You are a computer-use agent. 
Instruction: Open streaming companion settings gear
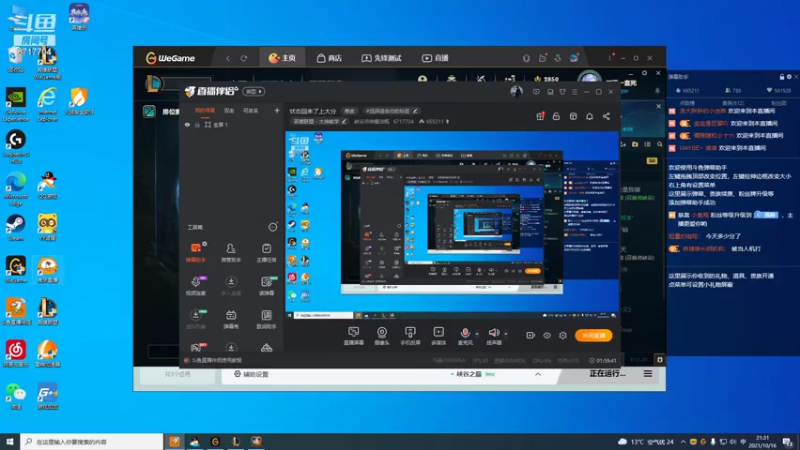563,336
